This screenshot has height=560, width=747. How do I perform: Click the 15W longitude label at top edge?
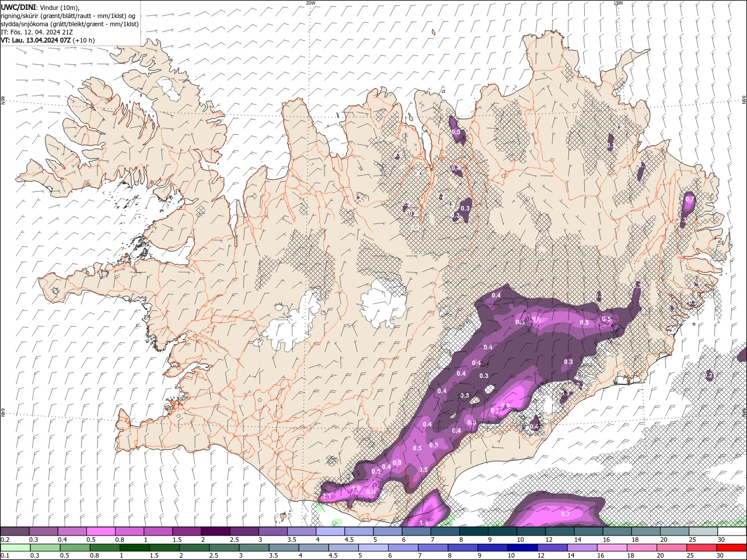pos(618,3)
